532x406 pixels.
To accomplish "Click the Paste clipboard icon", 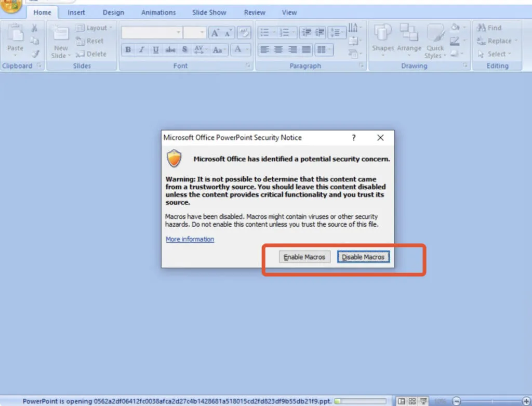I will [x=15, y=33].
